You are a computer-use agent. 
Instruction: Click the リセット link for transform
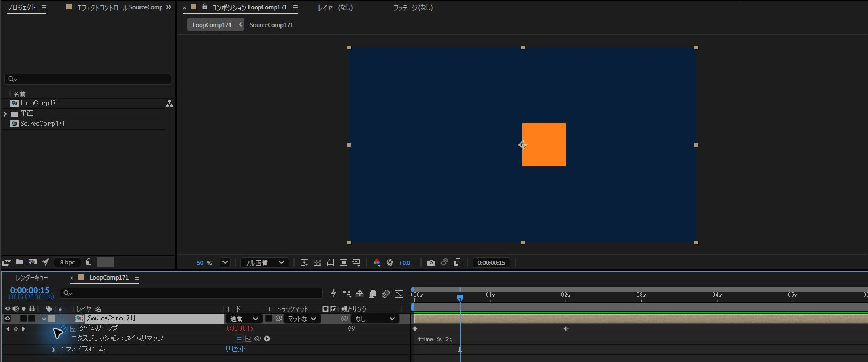[x=235, y=349]
